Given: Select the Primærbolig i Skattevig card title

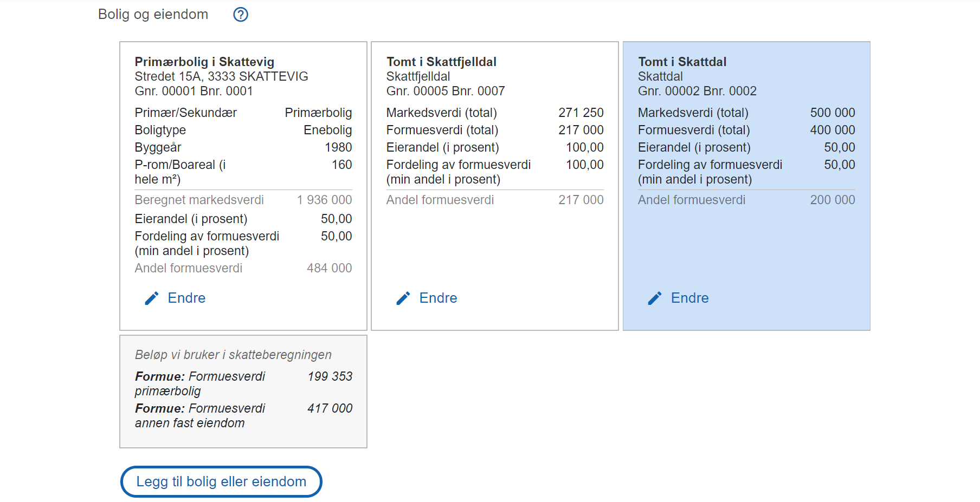Looking at the screenshot, I should 204,62.
